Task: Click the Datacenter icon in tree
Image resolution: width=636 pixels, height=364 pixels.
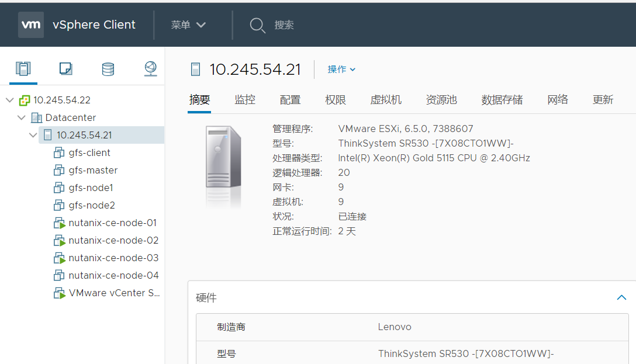Action: (36, 118)
